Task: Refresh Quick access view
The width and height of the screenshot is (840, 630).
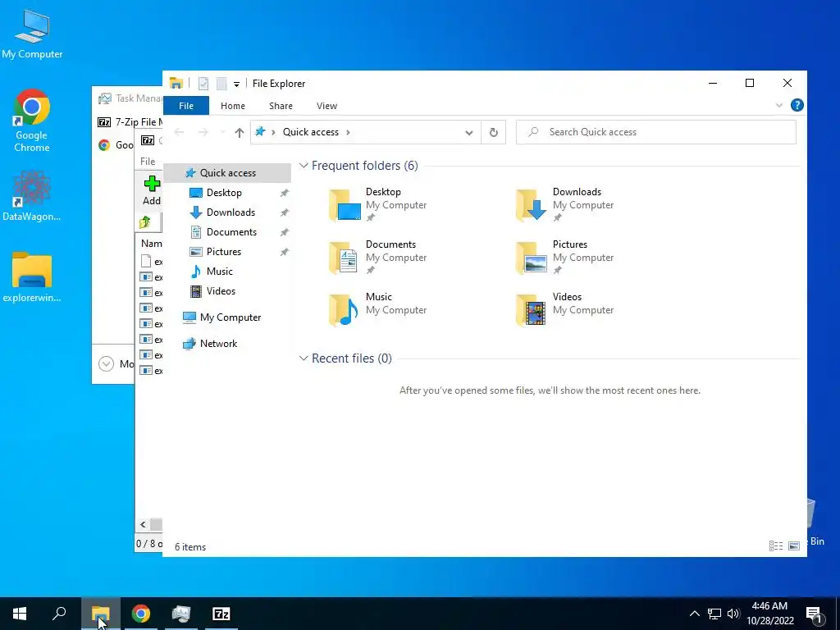Action: coord(493,132)
